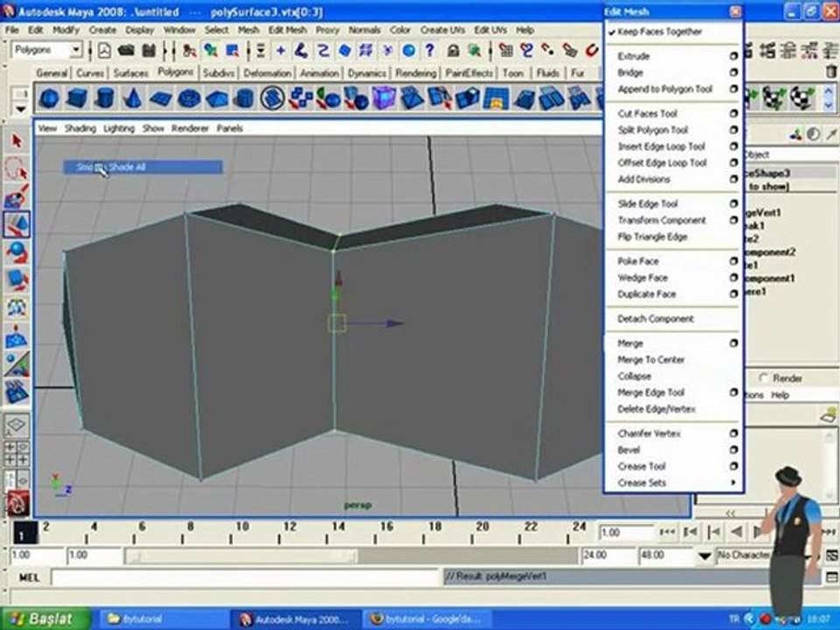Click the purple cube shelf icon
840x630 pixels.
click(x=383, y=98)
